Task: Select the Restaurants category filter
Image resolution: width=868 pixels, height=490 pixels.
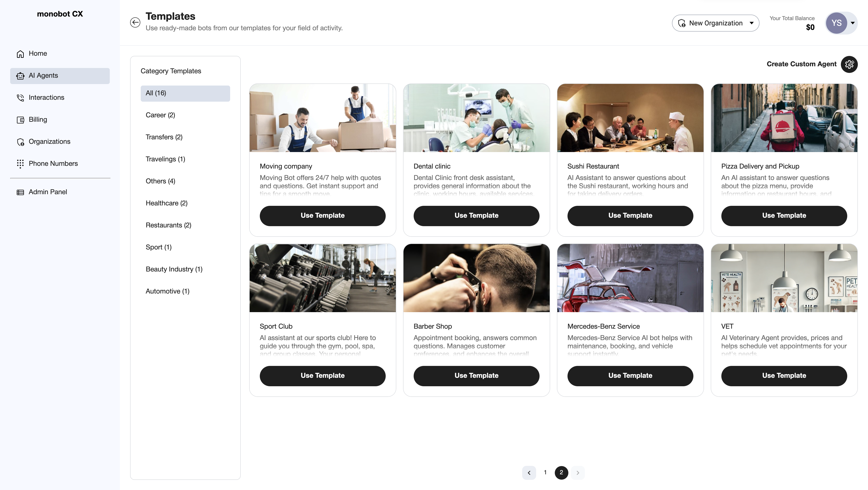Action: point(169,225)
